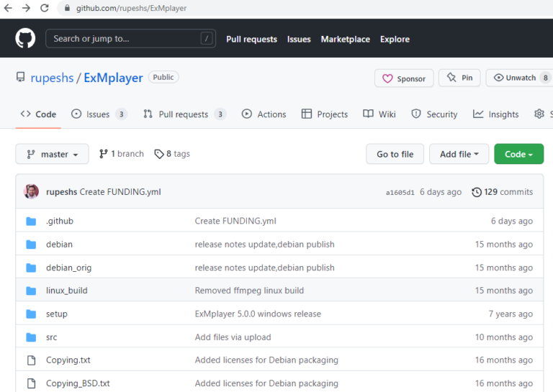Image resolution: width=553 pixels, height=392 pixels.
Task: Reload the page with browser refresh icon
Action: tap(45, 9)
